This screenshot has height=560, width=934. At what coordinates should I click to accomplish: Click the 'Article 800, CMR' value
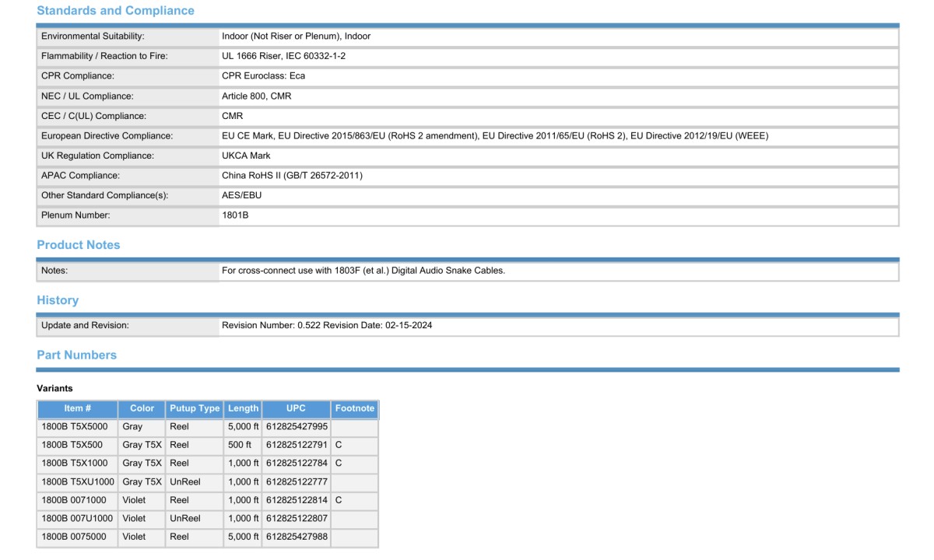click(257, 96)
